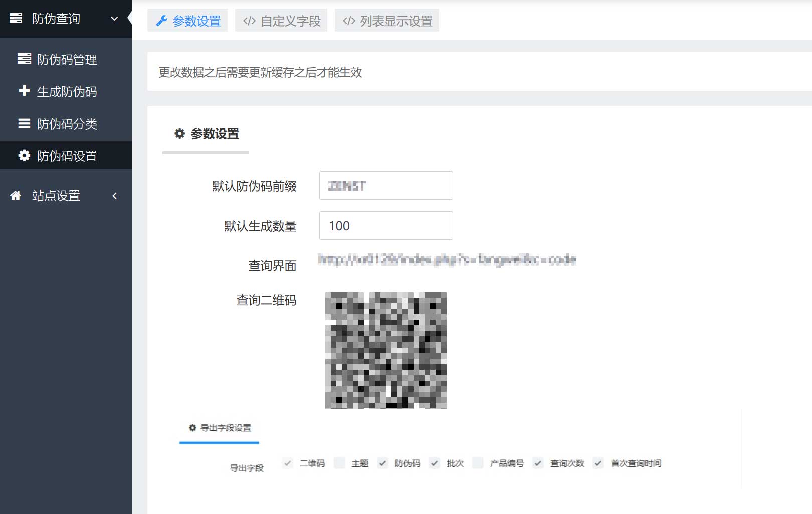Click the home icon beside 站点设置
This screenshot has height=514, width=812.
click(x=16, y=195)
